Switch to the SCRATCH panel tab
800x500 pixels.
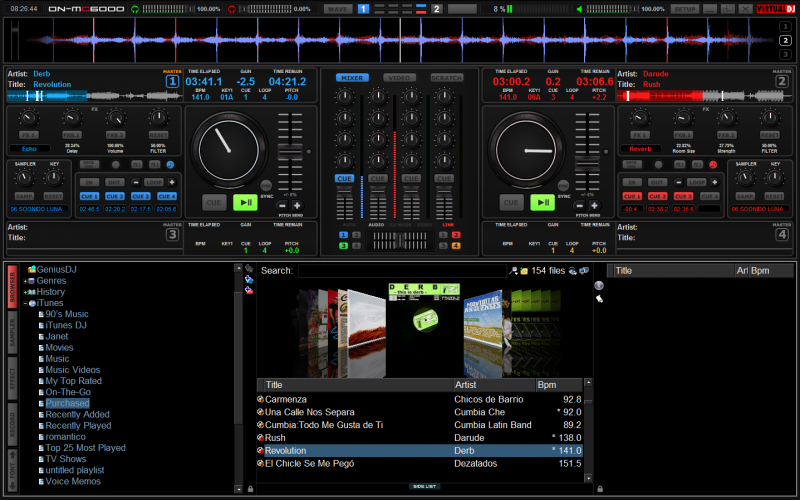tap(447, 78)
